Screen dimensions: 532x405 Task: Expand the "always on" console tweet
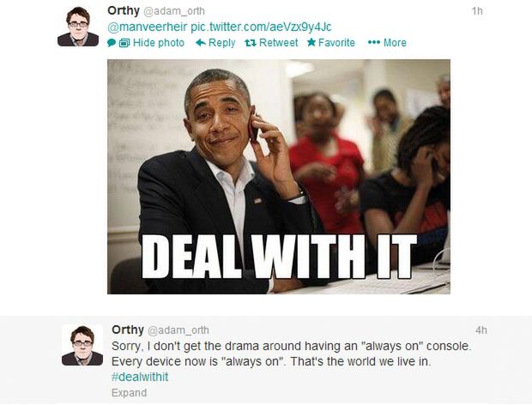(130, 392)
